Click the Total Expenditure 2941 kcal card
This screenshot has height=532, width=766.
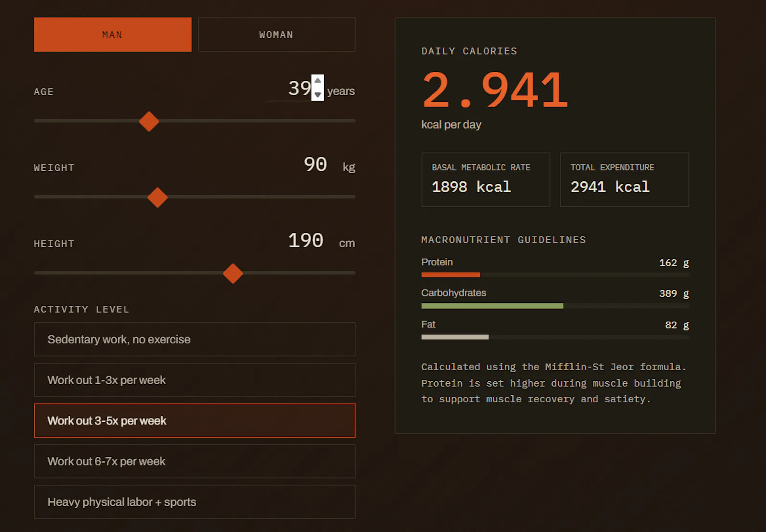[x=625, y=180]
